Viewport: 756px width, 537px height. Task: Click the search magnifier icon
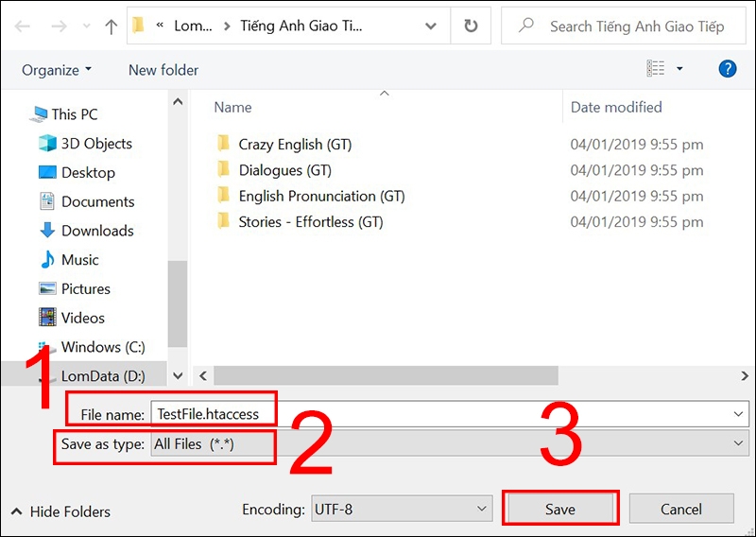tap(526, 26)
